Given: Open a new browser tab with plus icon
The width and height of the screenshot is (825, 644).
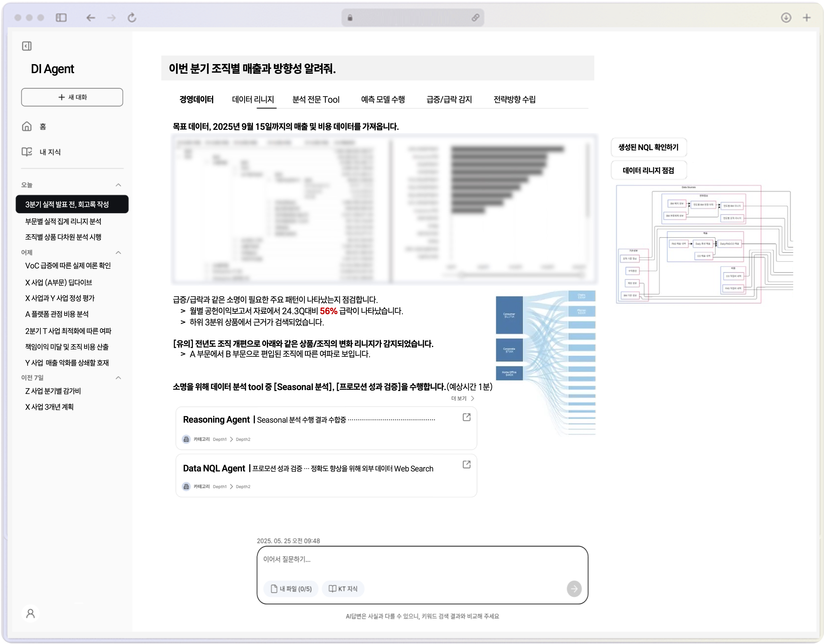Looking at the screenshot, I should 806,18.
